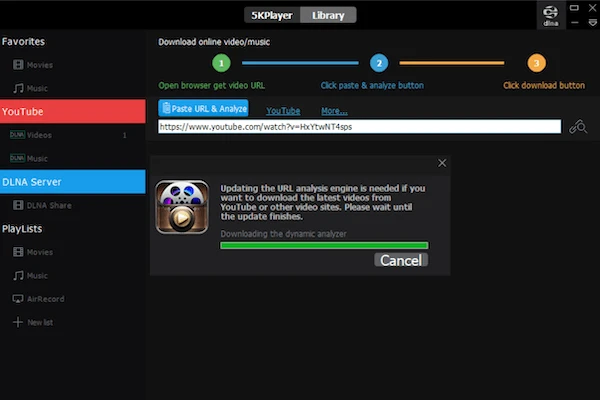600x400 pixels.
Task: Click the 5KPlayer film reel app icon
Action: (x=182, y=207)
